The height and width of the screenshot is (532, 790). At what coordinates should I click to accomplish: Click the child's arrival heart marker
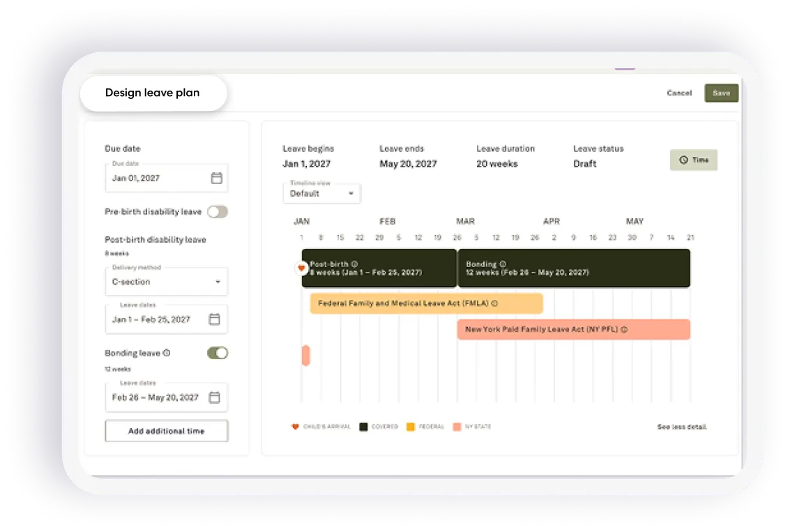(301, 268)
